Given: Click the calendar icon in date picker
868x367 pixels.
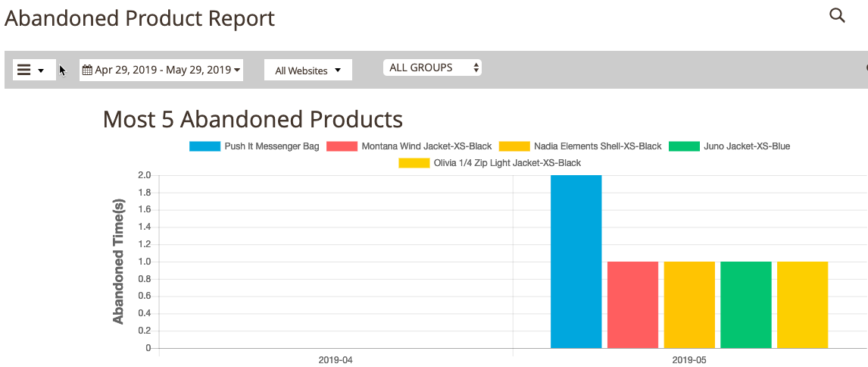Looking at the screenshot, I should click(87, 70).
